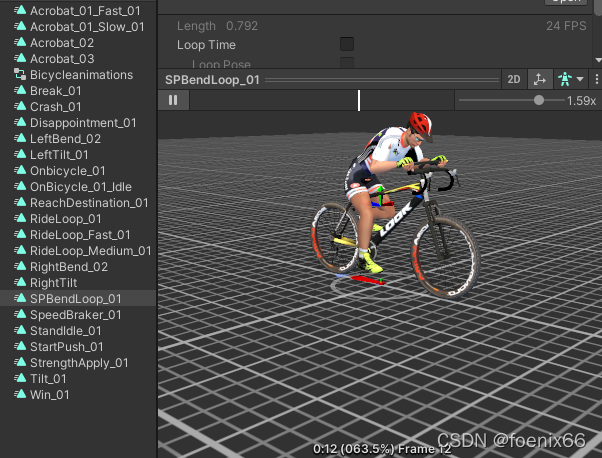The height and width of the screenshot is (458, 602).
Task: Click the Acrobat_02 animation clip icon
Action: (20, 42)
